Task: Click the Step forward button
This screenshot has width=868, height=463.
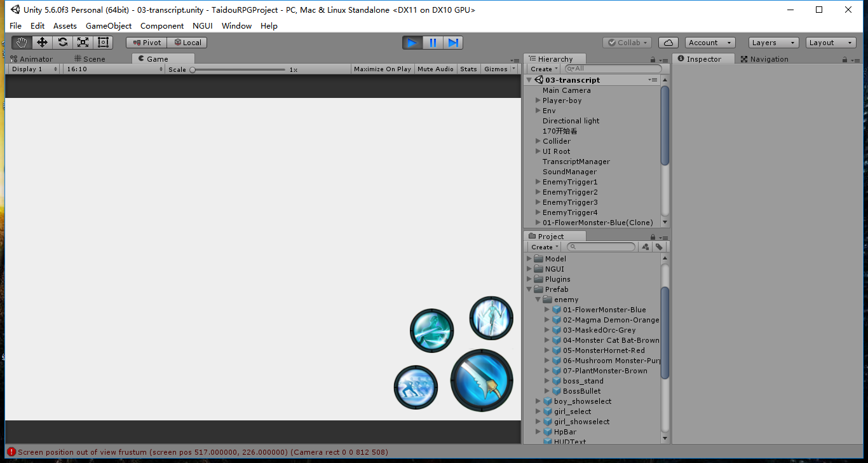Action: (453, 43)
